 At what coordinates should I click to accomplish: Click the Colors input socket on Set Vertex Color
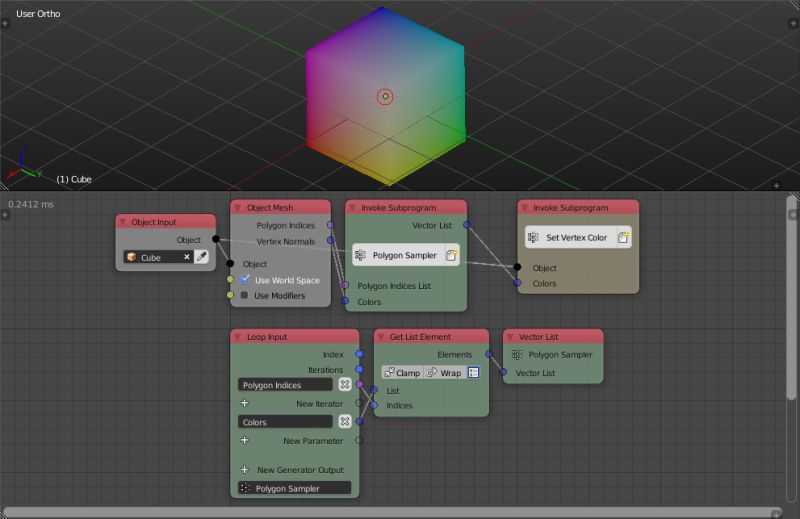pos(517,282)
